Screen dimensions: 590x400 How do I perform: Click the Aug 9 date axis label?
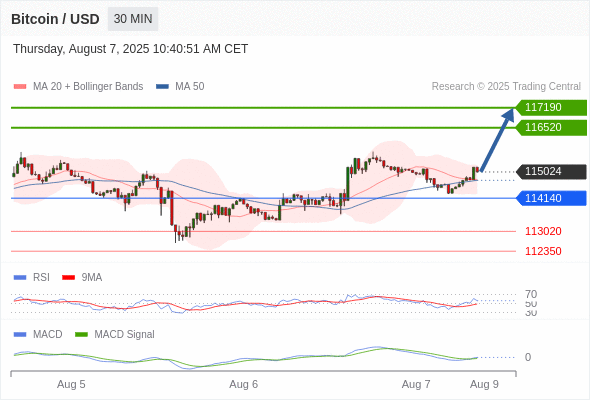coord(484,385)
